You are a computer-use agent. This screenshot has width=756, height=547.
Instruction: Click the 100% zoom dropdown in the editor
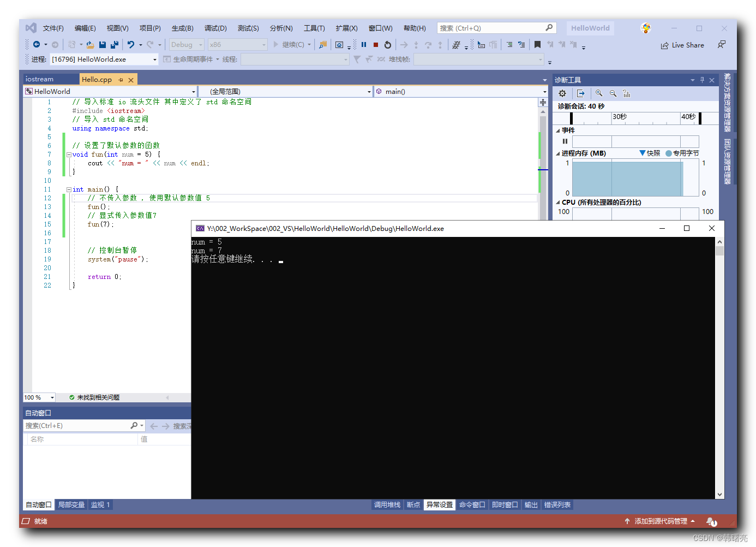(x=38, y=397)
